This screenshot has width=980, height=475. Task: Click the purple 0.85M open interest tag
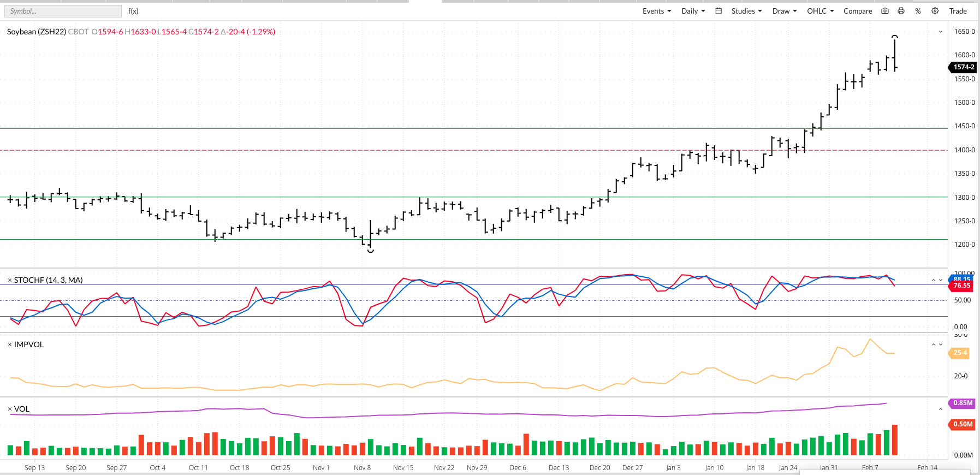pyautogui.click(x=963, y=403)
